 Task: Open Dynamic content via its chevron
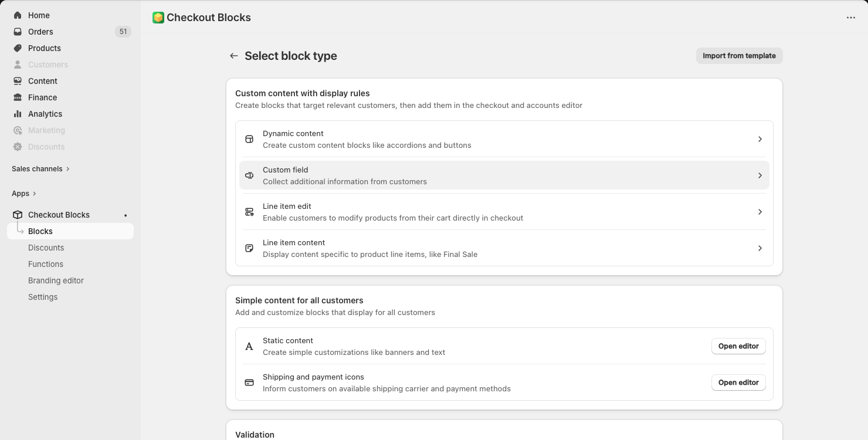[759, 139]
